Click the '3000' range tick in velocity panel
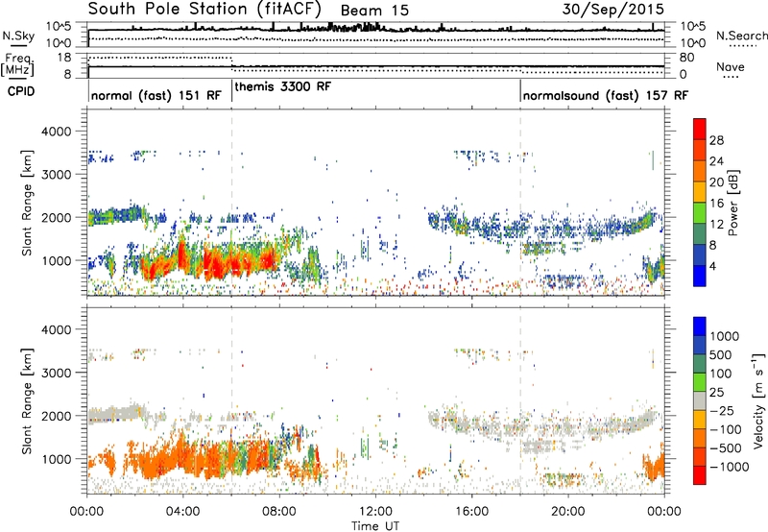This screenshot has width=768, height=532. coord(56,373)
